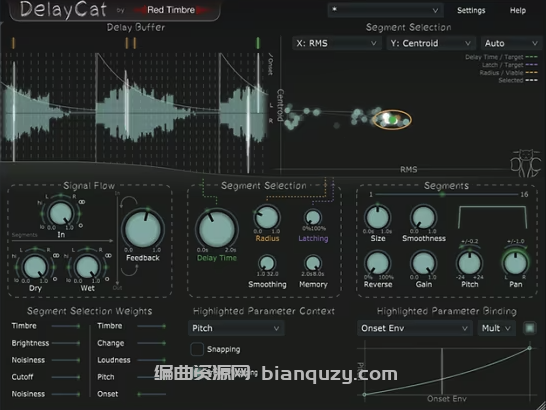Click the Onset weight slider
Viewport: 546px width, 410px height.
click(151, 394)
